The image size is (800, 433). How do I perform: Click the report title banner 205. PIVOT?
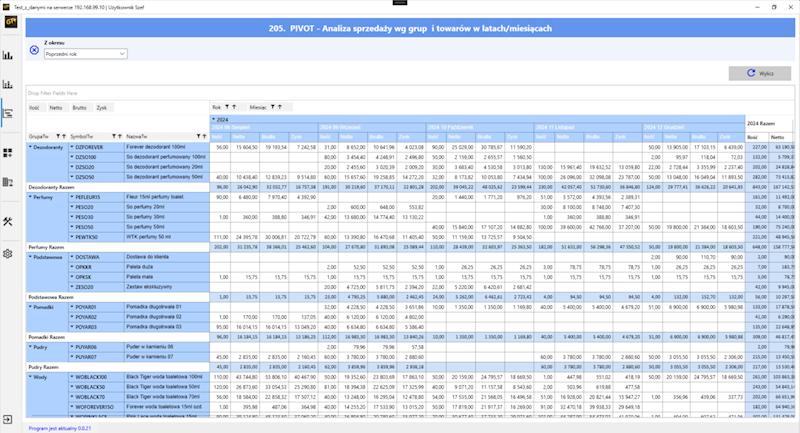[x=410, y=29]
